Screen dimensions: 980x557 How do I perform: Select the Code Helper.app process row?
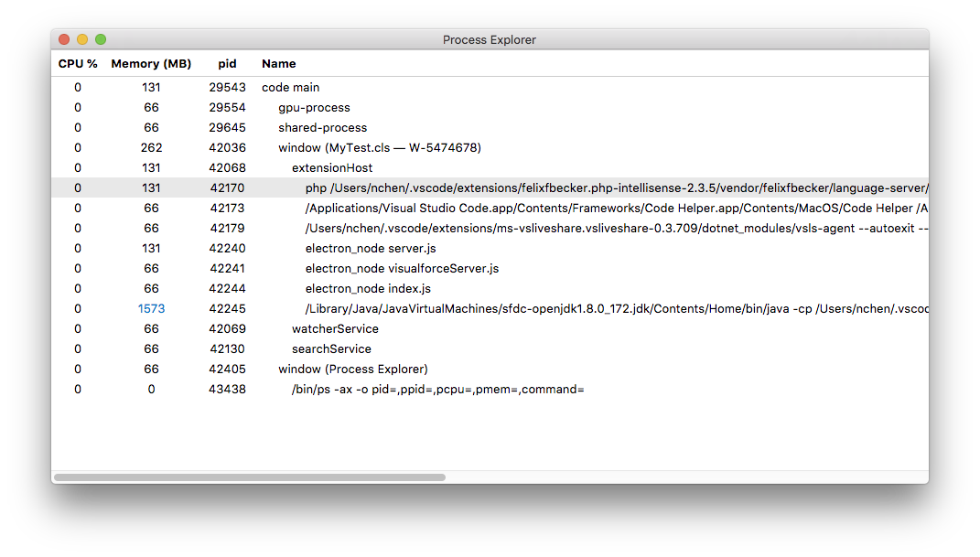tap(490, 208)
